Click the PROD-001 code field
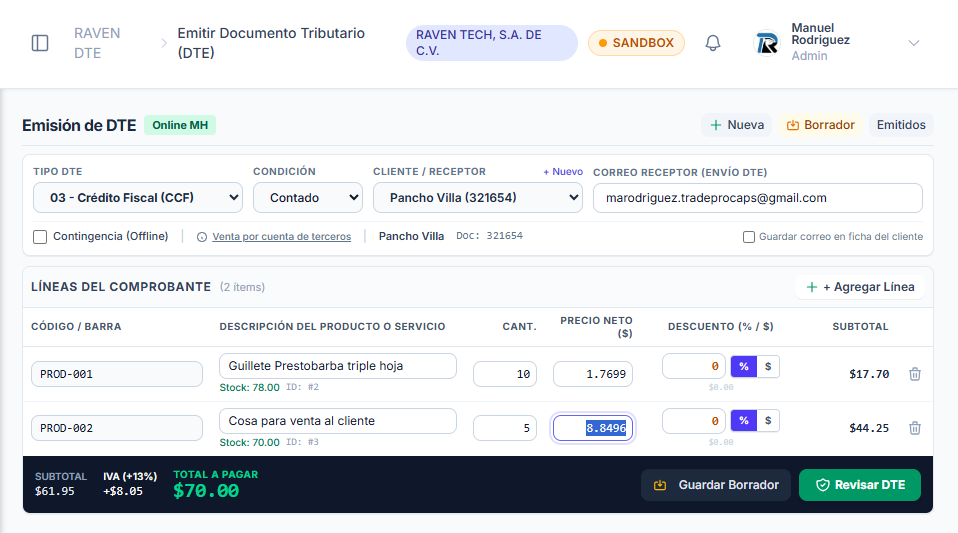This screenshot has width=958, height=533. tap(117, 374)
